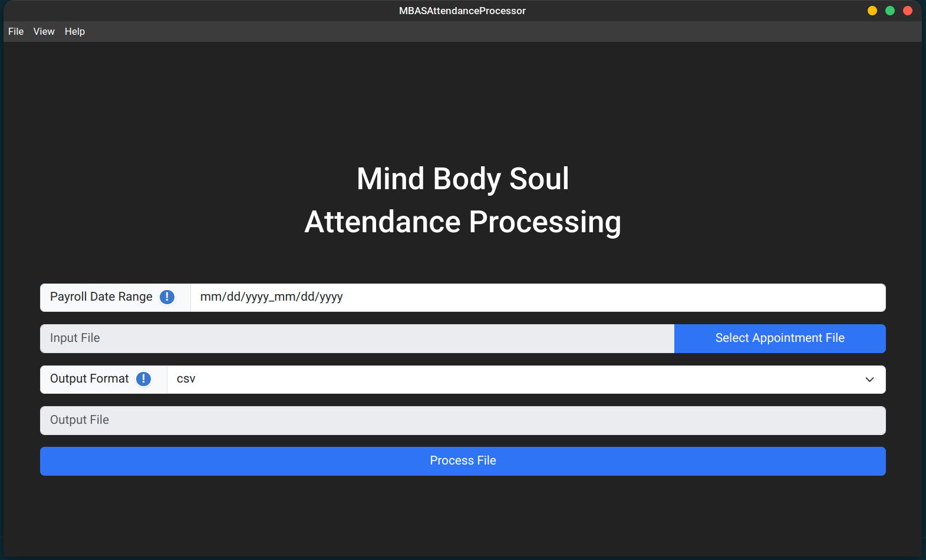926x560 pixels.
Task: Click the Output Format label
Action: [x=90, y=379]
